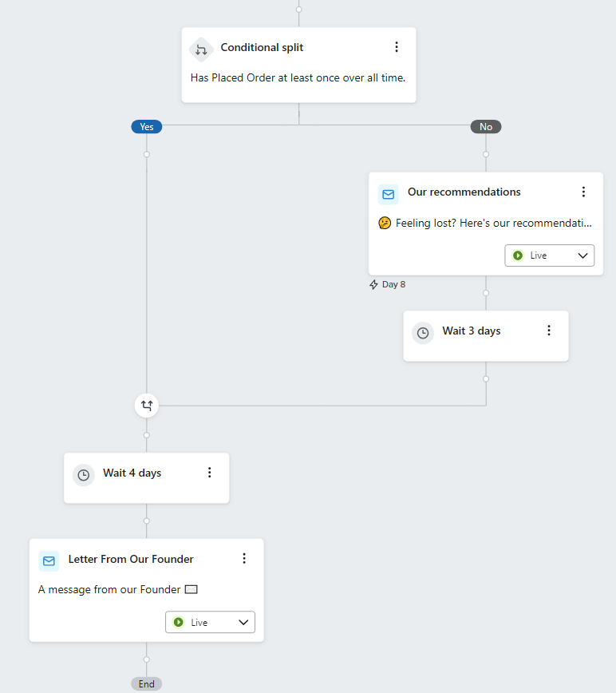Open the Conditional split three-dot menu
Image resolution: width=616 pixels, height=693 pixels.
point(397,47)
